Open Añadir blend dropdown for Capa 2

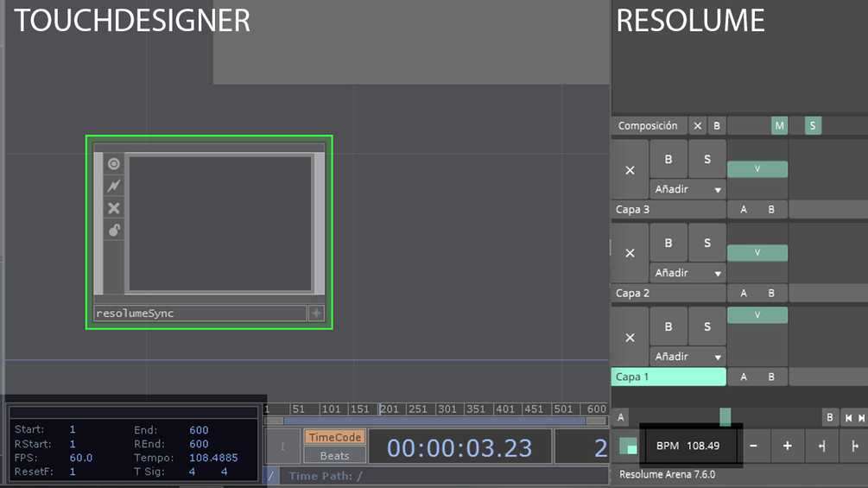point(687,273)
